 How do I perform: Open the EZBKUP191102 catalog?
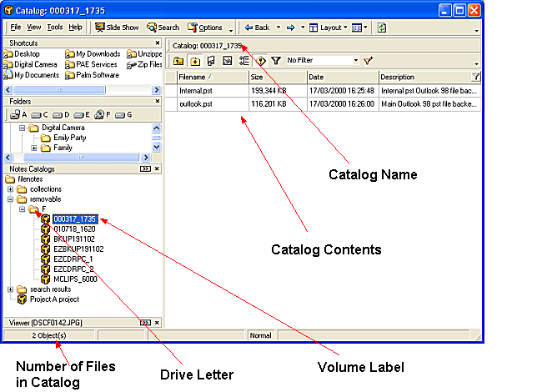click(x=78, y=249)
